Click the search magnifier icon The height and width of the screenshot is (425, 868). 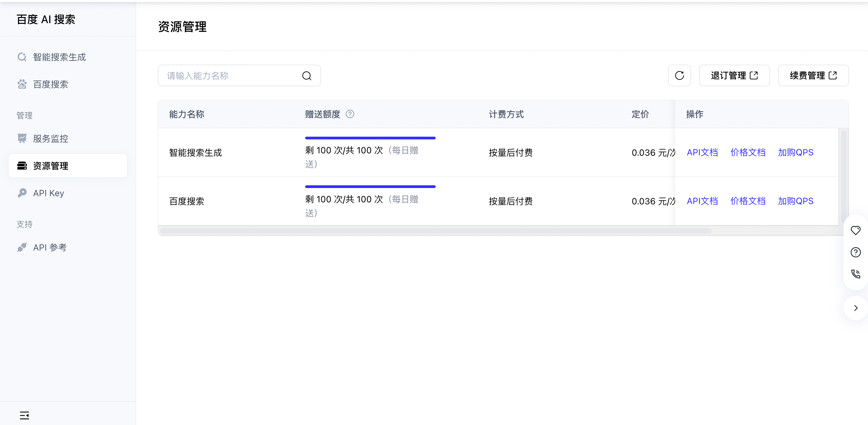coord(306,75)
